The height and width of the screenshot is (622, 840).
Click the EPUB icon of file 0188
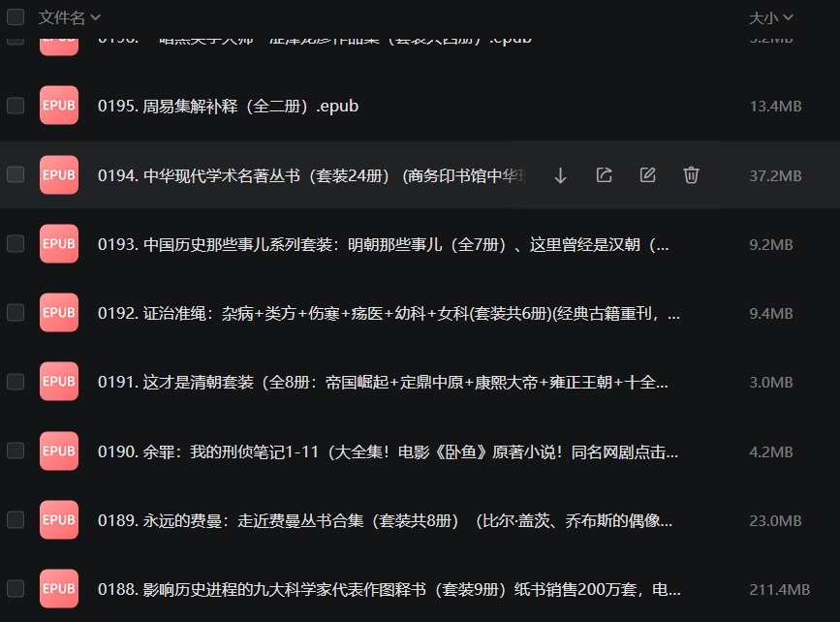59,589
